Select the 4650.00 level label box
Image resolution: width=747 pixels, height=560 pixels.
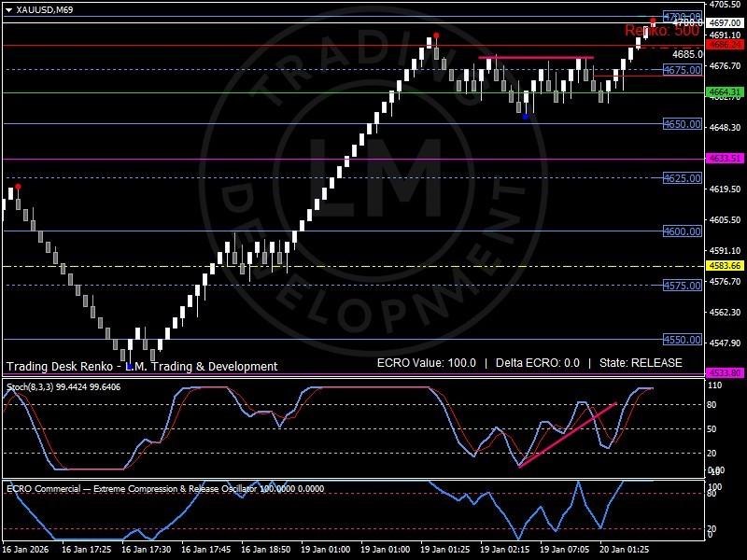click(x=682, y=124)
